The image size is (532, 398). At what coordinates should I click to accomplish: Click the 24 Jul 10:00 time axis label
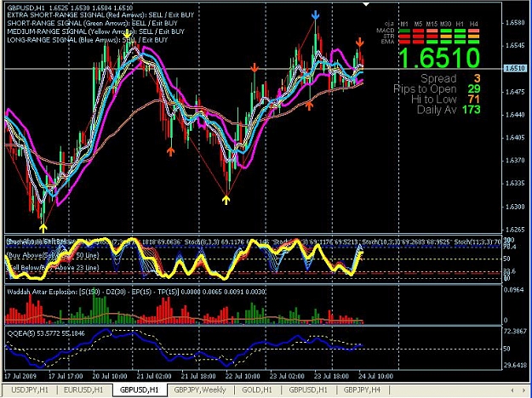click(x=375, y=376)
